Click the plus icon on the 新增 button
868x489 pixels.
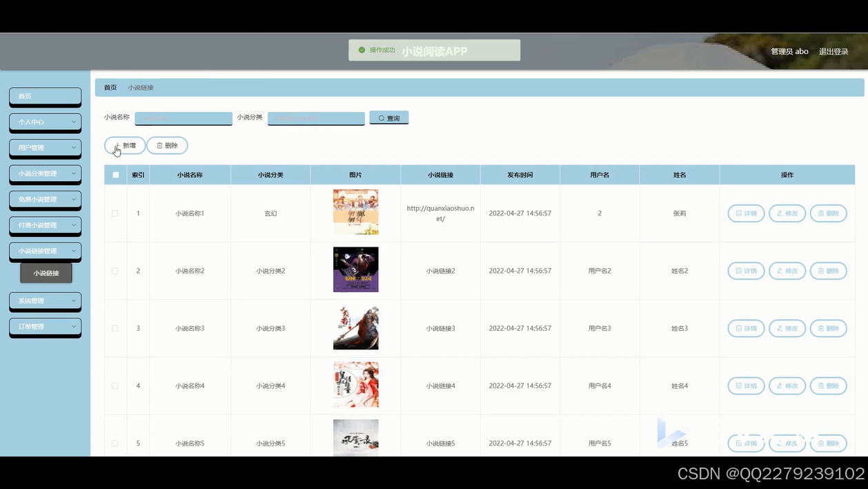pos(117,145)
